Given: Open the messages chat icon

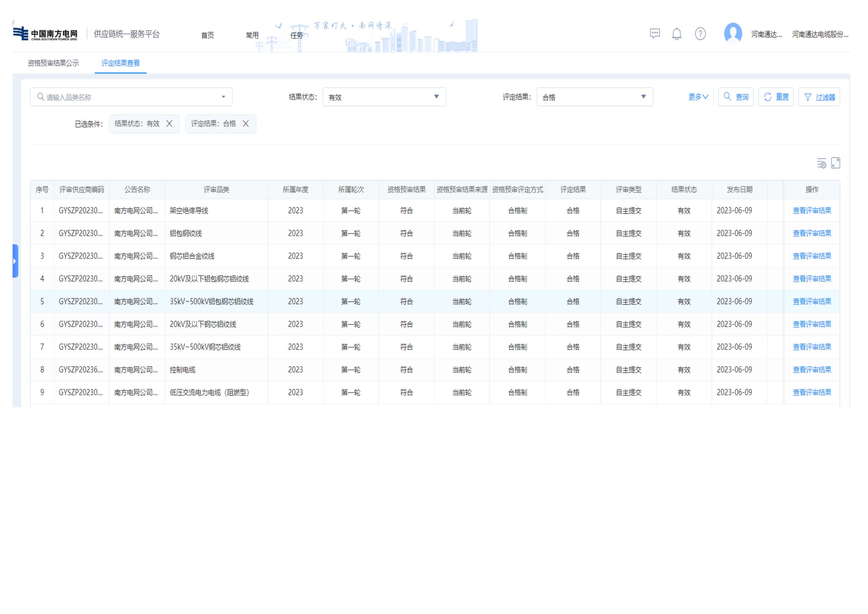Looking at the screenshot, I should [x=654, y=34].
